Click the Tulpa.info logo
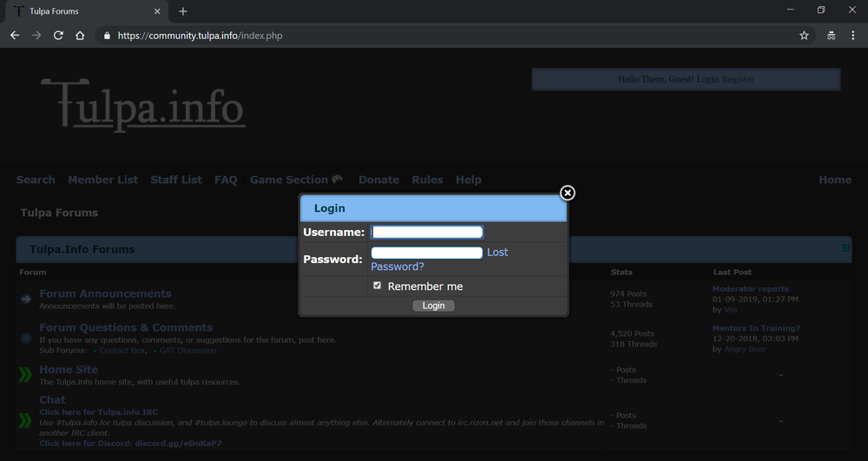868x461 pixels. coord(143,105)
